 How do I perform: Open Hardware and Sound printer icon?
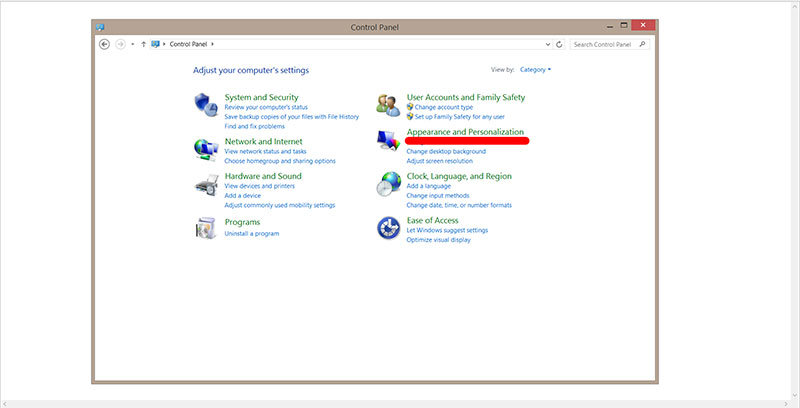coord(206,185)
